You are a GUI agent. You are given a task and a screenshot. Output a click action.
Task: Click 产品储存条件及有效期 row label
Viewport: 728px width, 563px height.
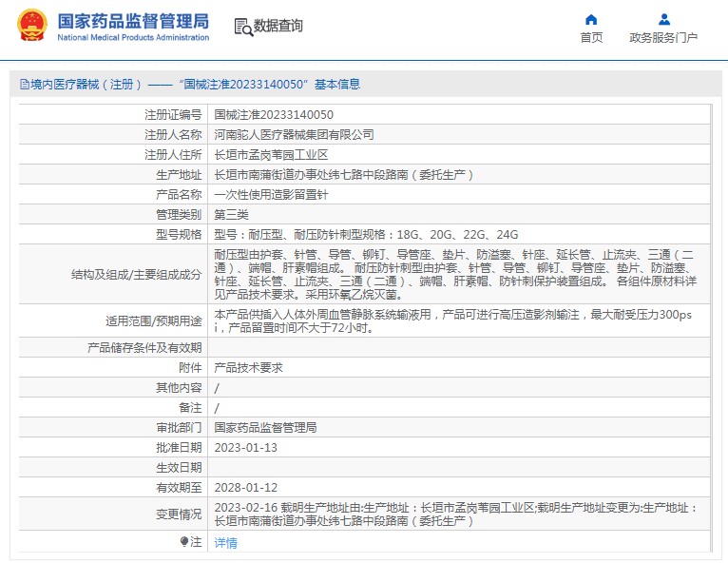pos(144,348)
